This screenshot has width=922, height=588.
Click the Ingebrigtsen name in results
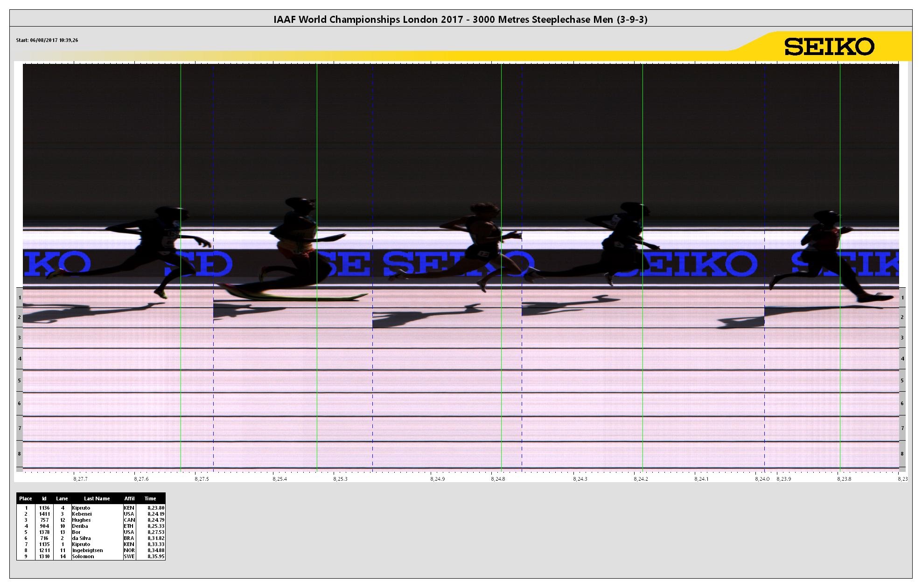[87, 550]
